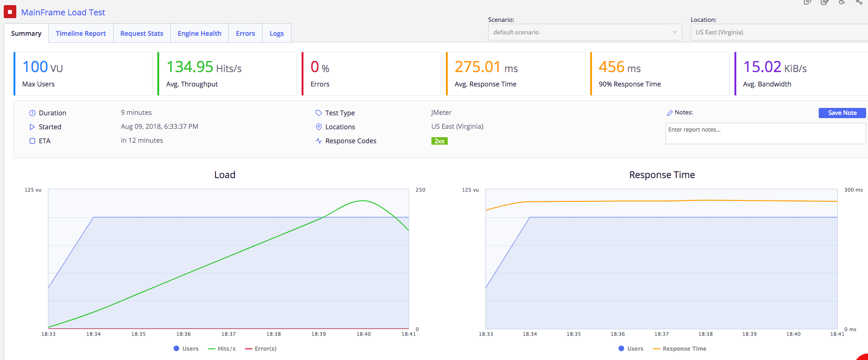Click the square icon next to ETA
Screen dimensions: 868x360
[x=32, y=141]
